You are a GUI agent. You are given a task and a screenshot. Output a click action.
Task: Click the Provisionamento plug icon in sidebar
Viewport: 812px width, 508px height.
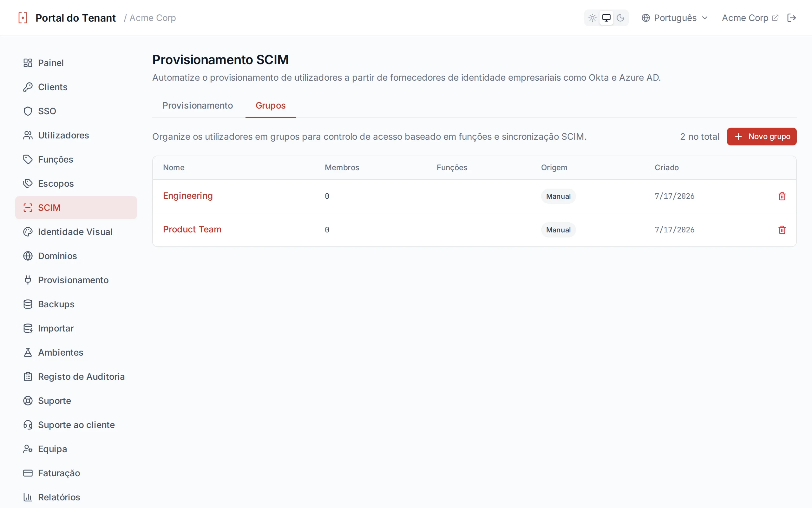(28, 280)
